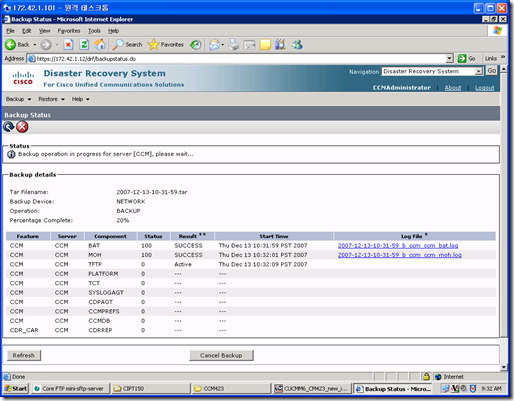Screen dimensions: 514x401
Task: Click the Edit icon next to Print
Action: (x=249, y=44)
